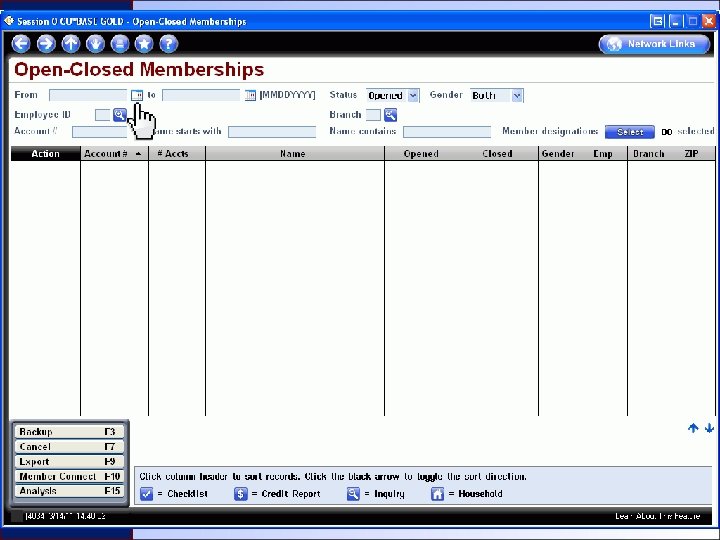Sort by the Emp column header
The image size is (720, 540).
click(602, 154)
